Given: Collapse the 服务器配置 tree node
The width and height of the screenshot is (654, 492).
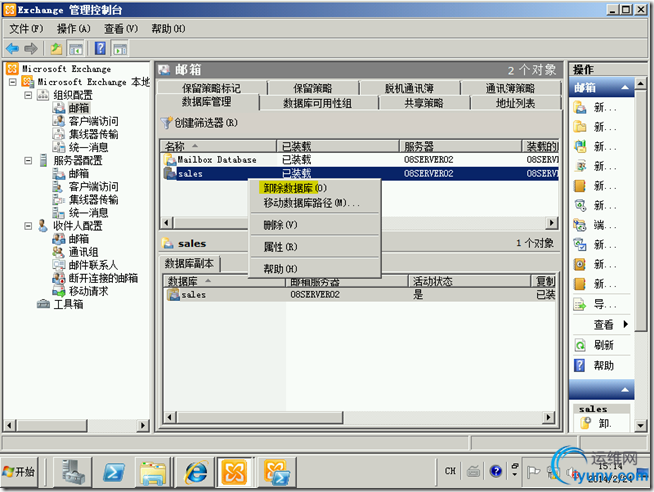Looking at the screenshot, I should coord(28,161).
